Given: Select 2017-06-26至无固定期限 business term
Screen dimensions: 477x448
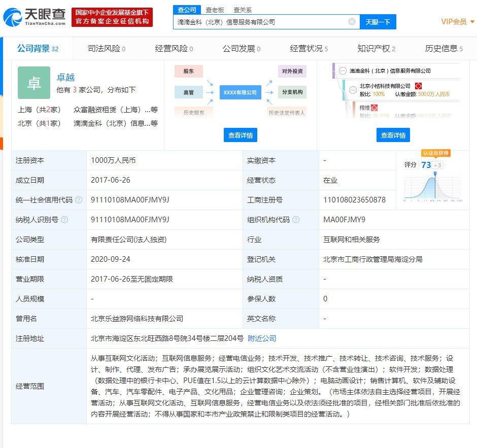Looking at the screenshot, I should (132, 279).
